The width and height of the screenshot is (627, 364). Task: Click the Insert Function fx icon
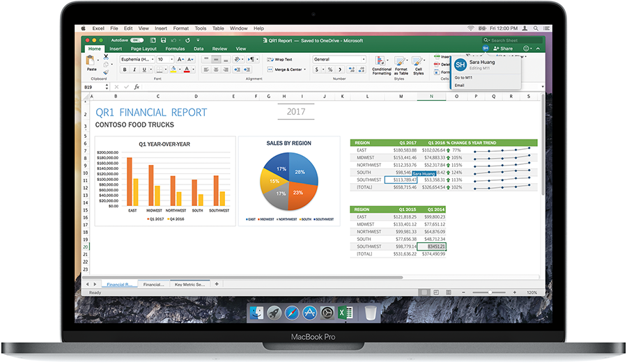coord(137,87)
